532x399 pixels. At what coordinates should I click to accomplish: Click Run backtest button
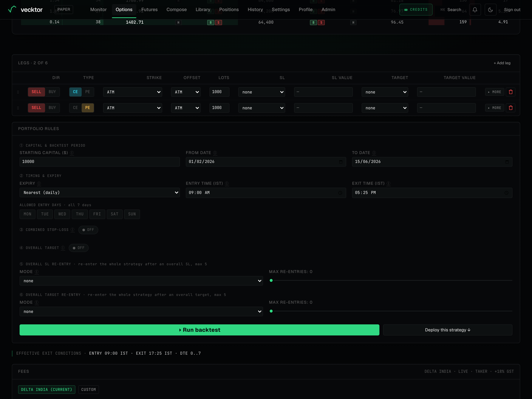[199, 330]
